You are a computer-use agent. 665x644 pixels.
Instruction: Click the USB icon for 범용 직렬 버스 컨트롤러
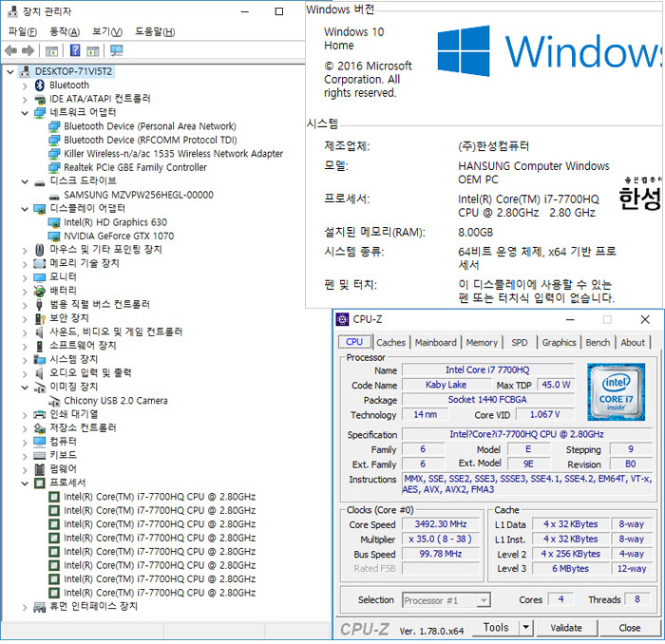pos(40,304)
